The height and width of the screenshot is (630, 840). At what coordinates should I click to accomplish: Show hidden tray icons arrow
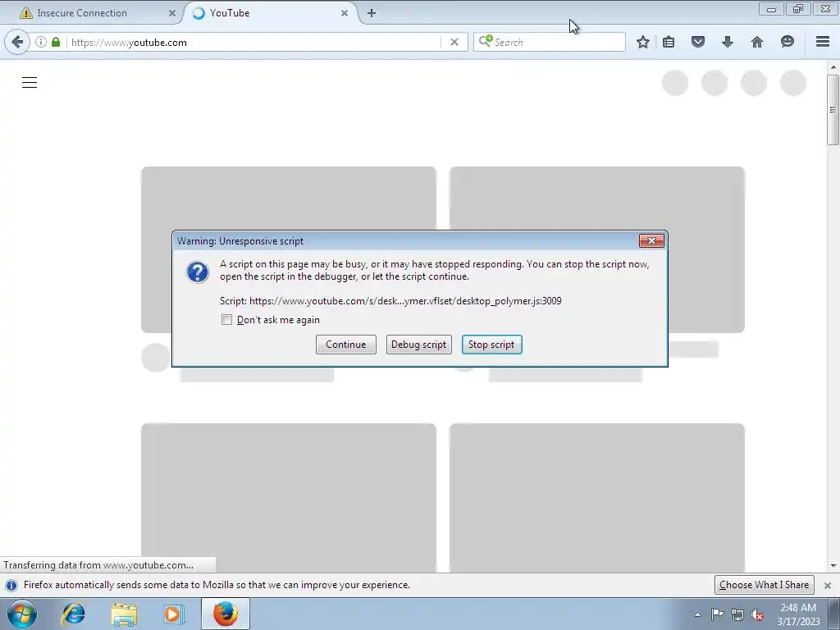click(x=697, y=614)
